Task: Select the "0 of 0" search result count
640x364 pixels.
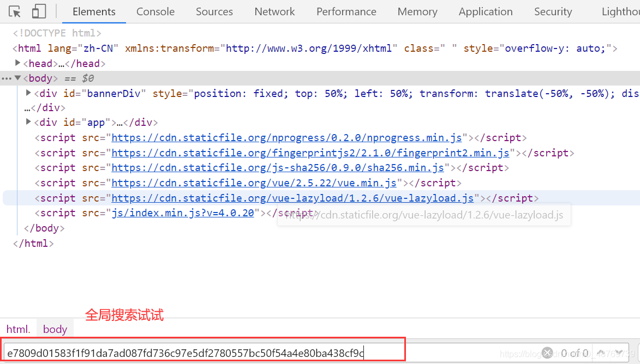Action: 575,353
